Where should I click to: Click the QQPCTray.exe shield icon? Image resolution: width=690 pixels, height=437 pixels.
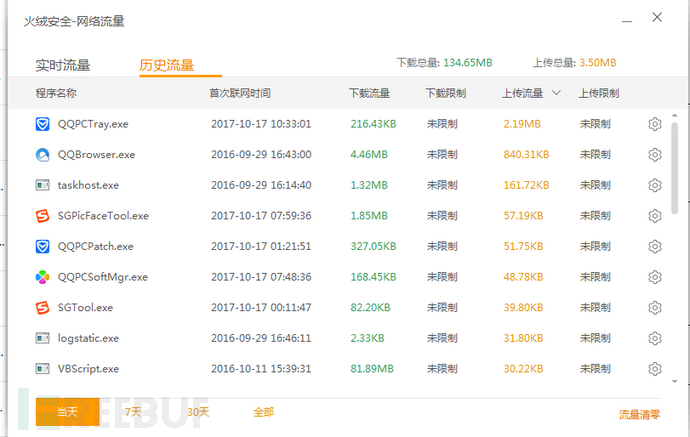click(x=42, y=124)
